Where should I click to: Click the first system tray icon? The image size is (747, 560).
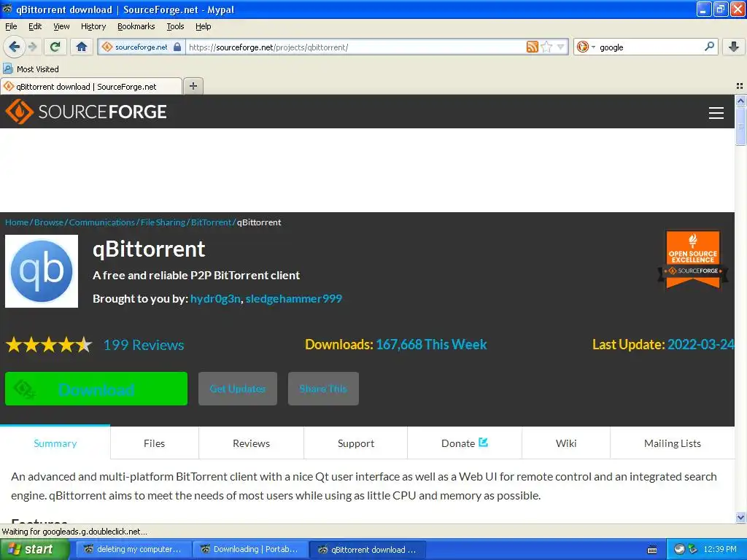pyautogui.click(x=679, y=549)
